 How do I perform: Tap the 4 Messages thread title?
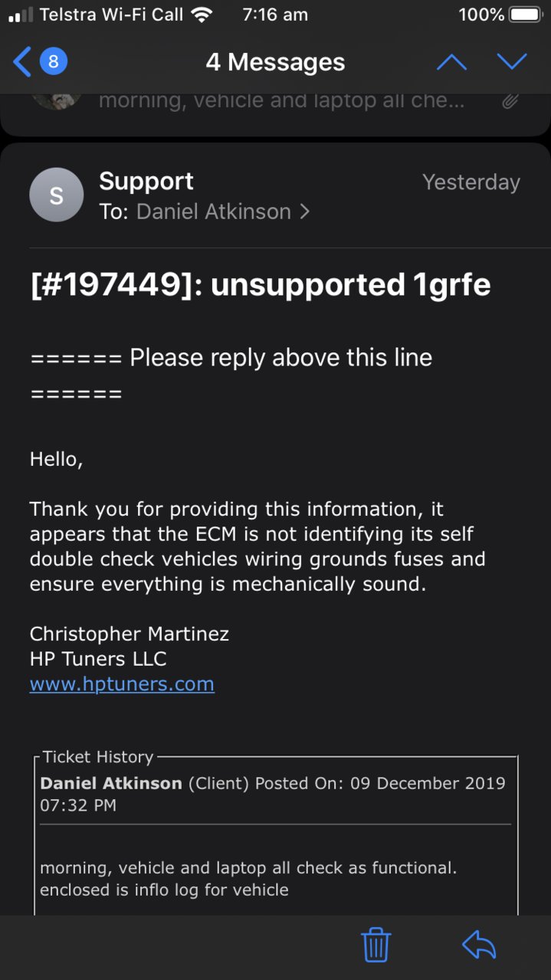pyautogui.click(x=275, y=62)
